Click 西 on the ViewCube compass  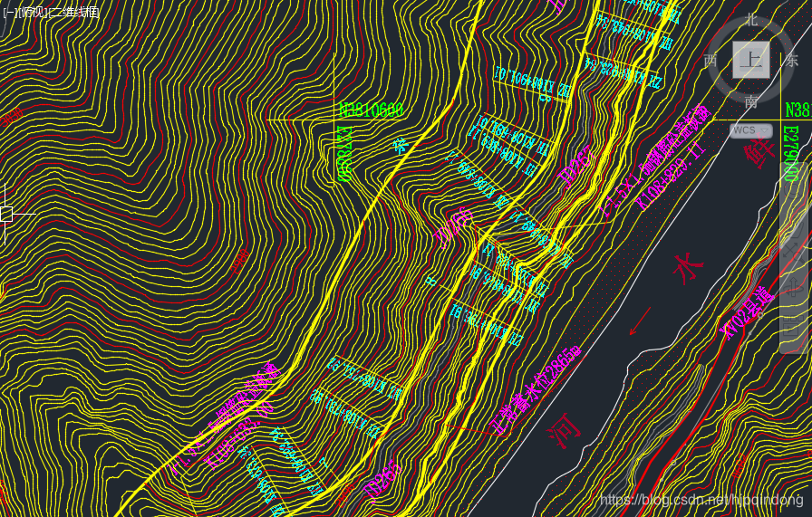pos(710,60)
